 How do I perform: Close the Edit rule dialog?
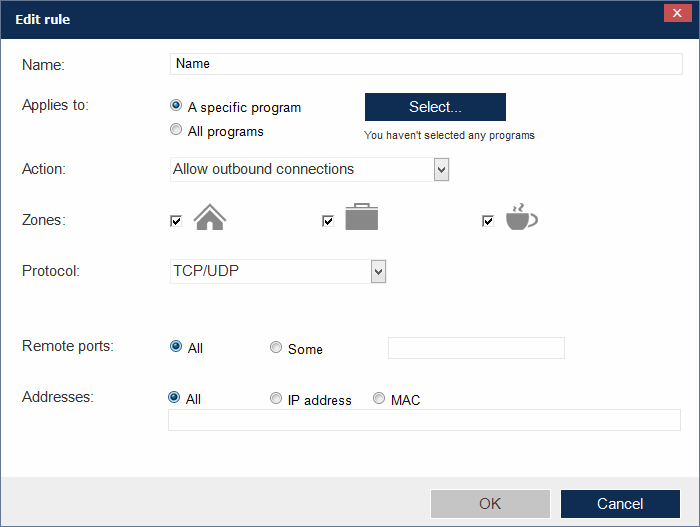[677, 13]
